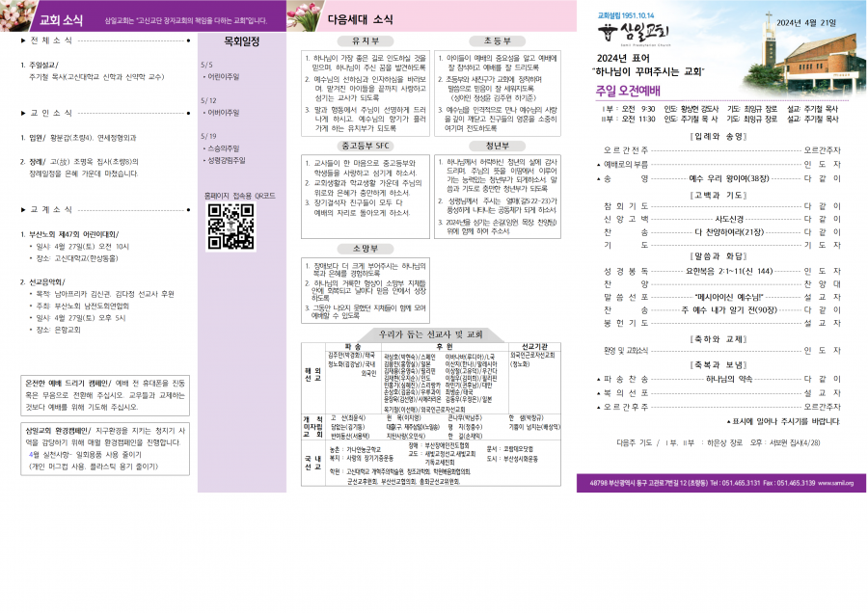The width and height of the screenshot is (868, 613).
Task: Select the 소망부 section label
Action: [x=366, y=248]
